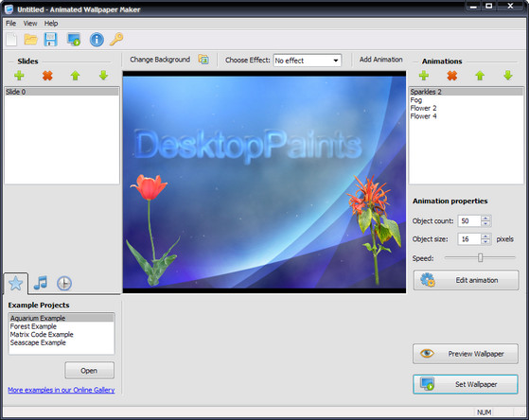
Task: Select Forest Example in projects list
Action: 33,326
